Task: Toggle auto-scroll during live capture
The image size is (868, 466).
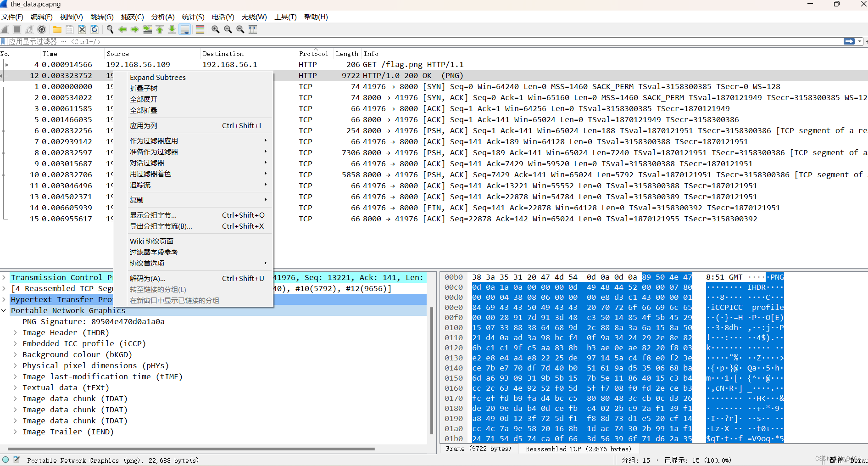Action: (x=185, y=29)
